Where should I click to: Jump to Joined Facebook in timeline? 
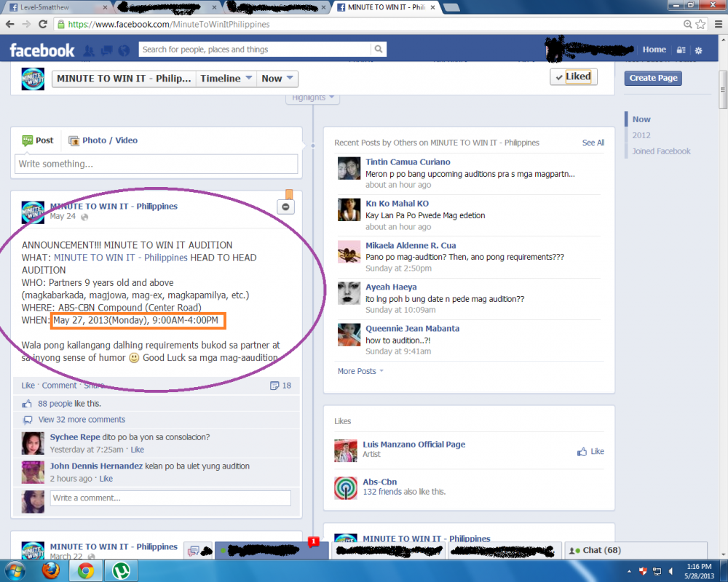click(661, 151)
